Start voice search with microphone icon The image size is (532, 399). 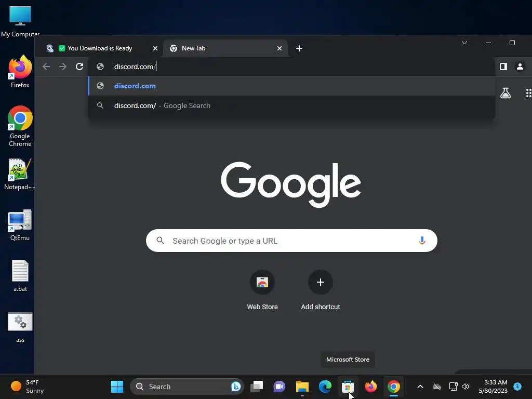[x=422, y=241]
